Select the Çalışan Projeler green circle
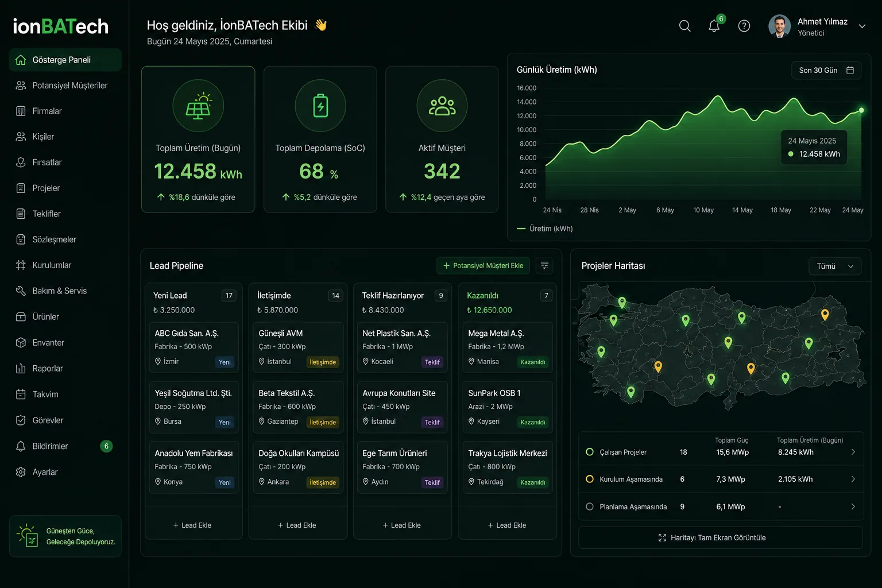Image resolution: width=882 pixels, height=588 pixels. coord(589,452)
